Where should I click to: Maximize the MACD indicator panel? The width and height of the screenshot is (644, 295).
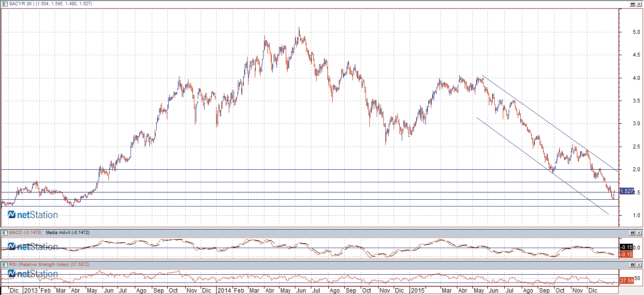pyautogui.click(x=633, y=233)
